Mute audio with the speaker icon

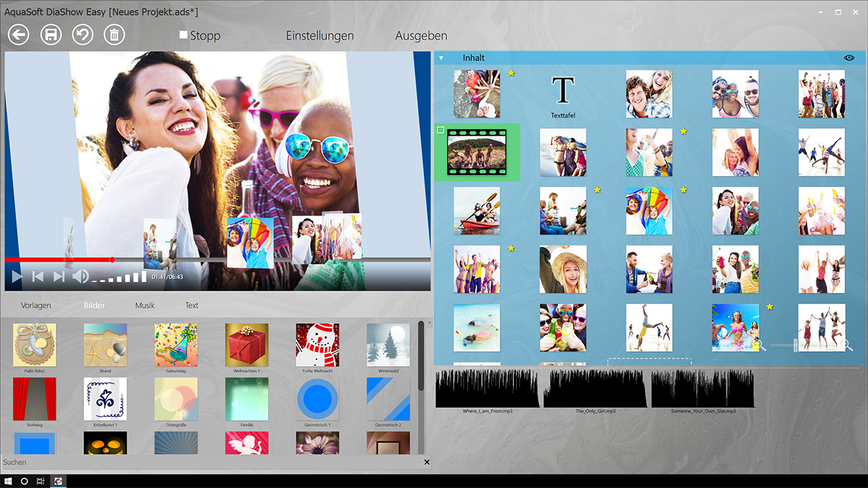(81, 277)
